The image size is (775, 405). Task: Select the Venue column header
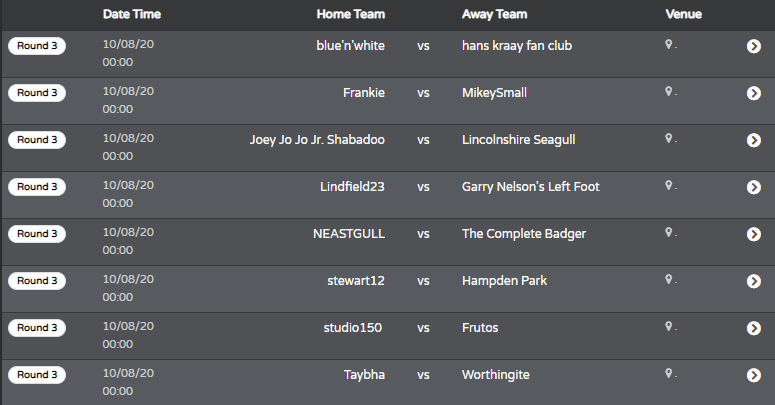684,14
